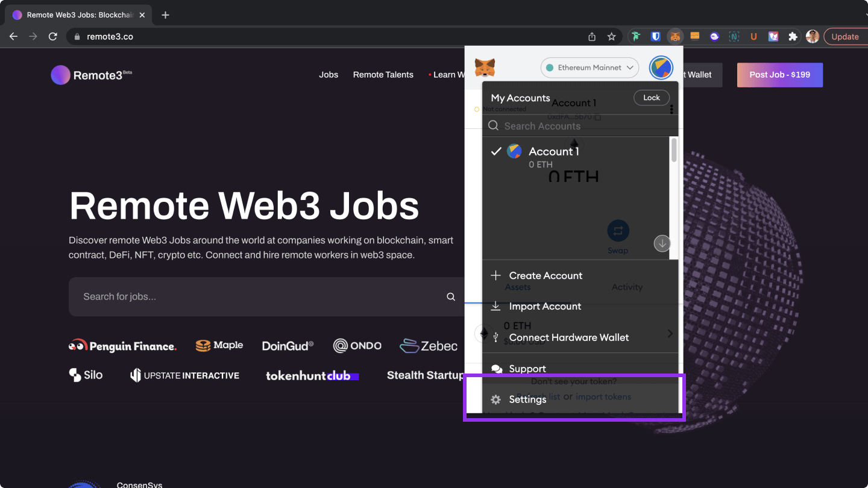
Task: Reload the remote3.co page
Action: click(x=52, y=37)
